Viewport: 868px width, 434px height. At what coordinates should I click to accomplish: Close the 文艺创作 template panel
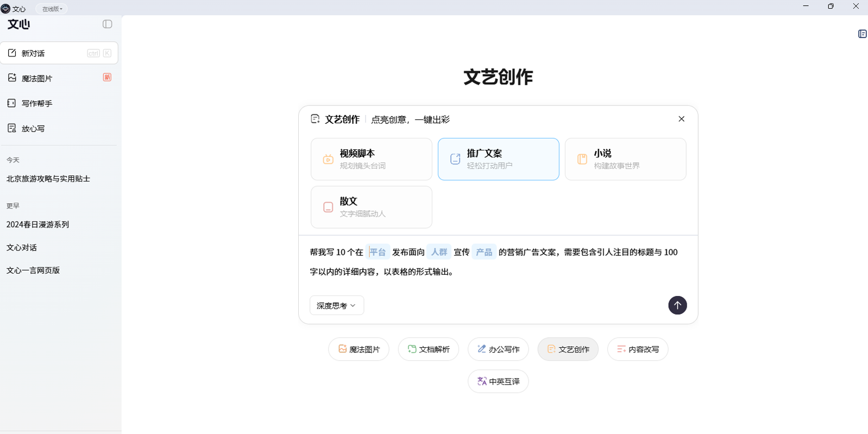pos(681,119)
